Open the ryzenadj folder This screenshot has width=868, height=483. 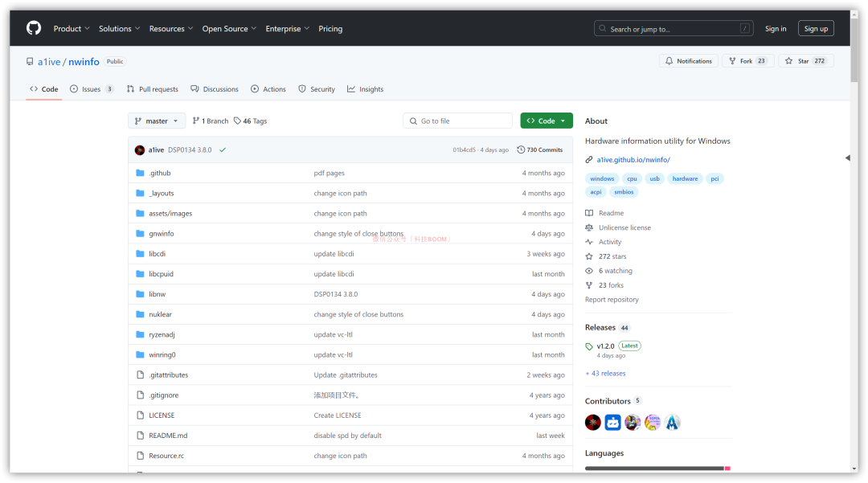[x=162, y=335]
